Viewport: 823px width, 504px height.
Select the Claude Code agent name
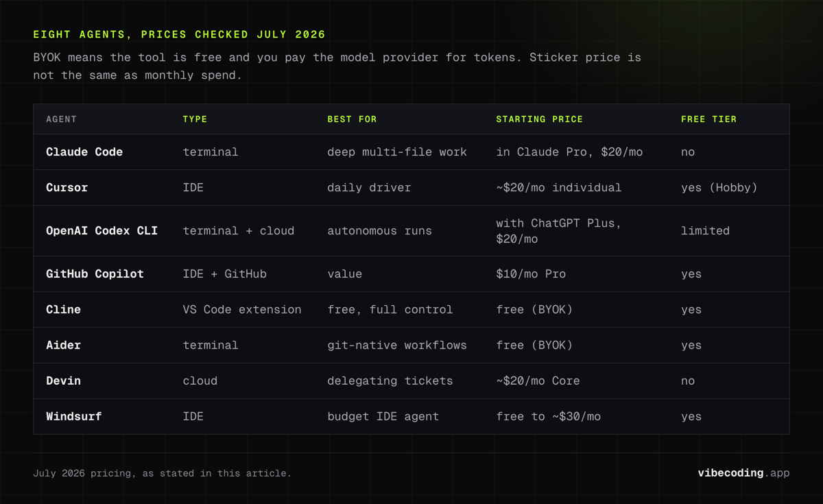[x=84, y=152]
